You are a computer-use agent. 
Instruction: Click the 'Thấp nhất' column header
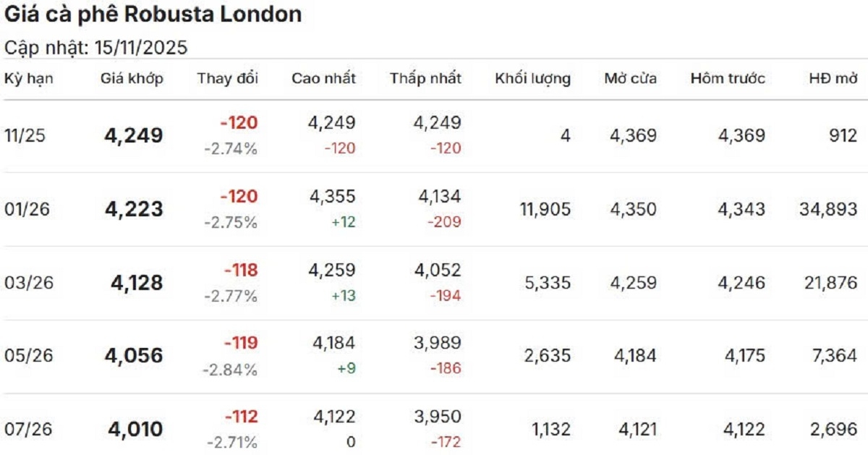pos(425,79)
